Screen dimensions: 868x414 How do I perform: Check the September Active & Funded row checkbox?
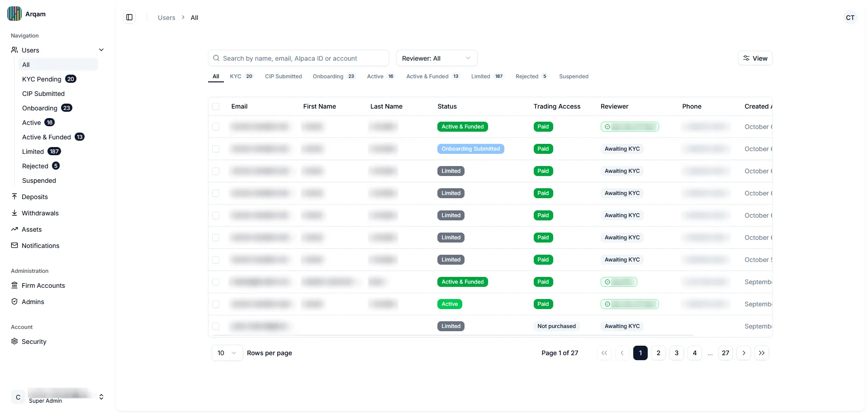pyautogui.click(x=216, y=282)
